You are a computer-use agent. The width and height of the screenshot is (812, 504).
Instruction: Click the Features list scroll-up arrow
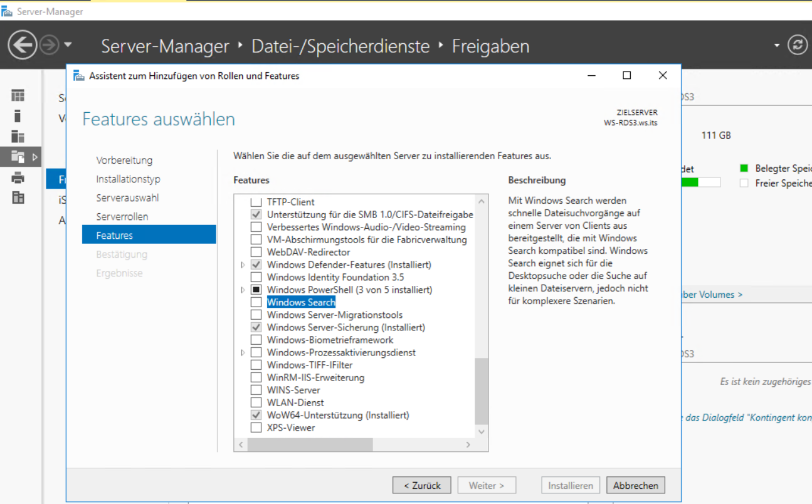tap(481, 201)
